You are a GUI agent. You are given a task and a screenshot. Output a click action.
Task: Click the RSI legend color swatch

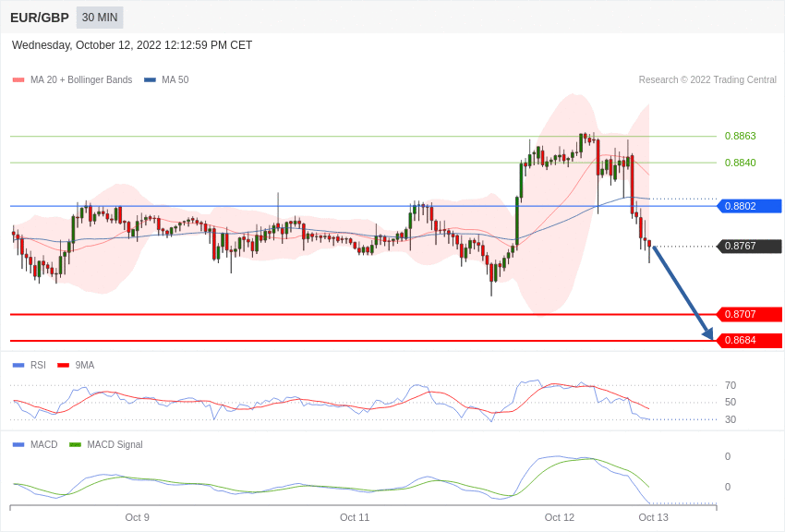[x=18, y=366]
